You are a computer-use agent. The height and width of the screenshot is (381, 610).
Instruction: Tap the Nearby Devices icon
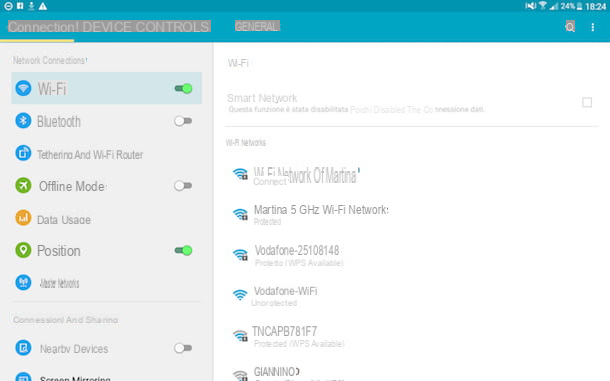click(x=23, y=348)
